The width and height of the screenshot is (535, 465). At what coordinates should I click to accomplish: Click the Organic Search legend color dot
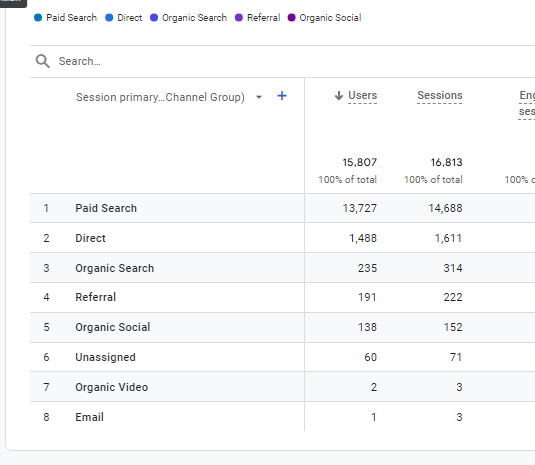click(154, 18)
